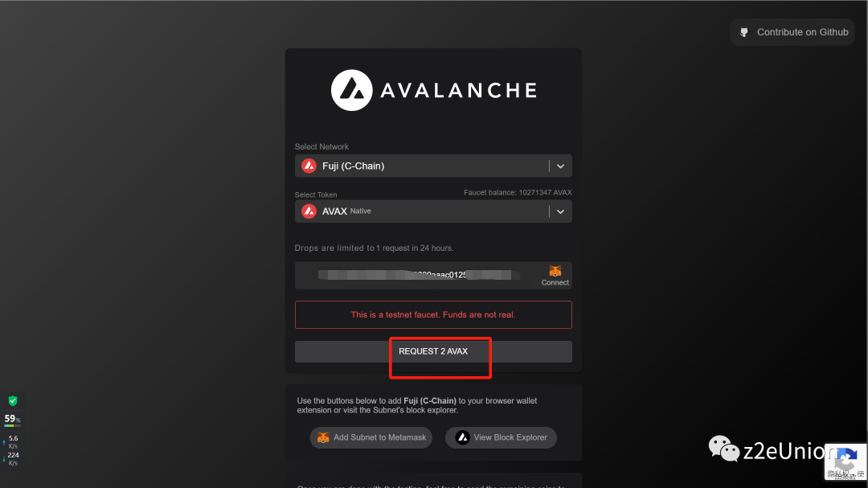Open the AVAX Native token selector

click(x=433, y=211)
